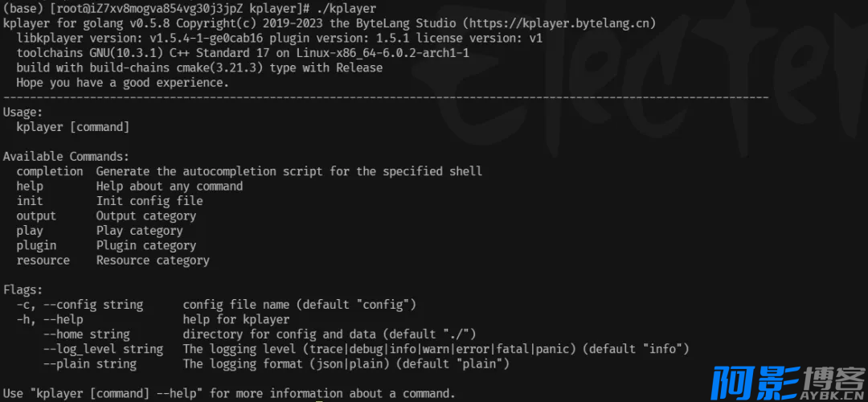Click the Usage heading

click(23, 113)
